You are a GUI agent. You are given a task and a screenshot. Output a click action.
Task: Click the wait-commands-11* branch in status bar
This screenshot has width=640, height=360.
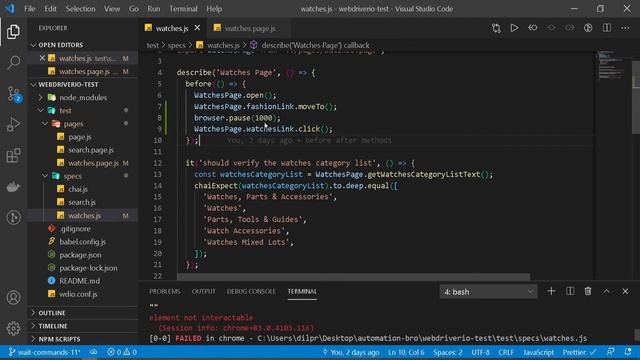coord(44,352)
